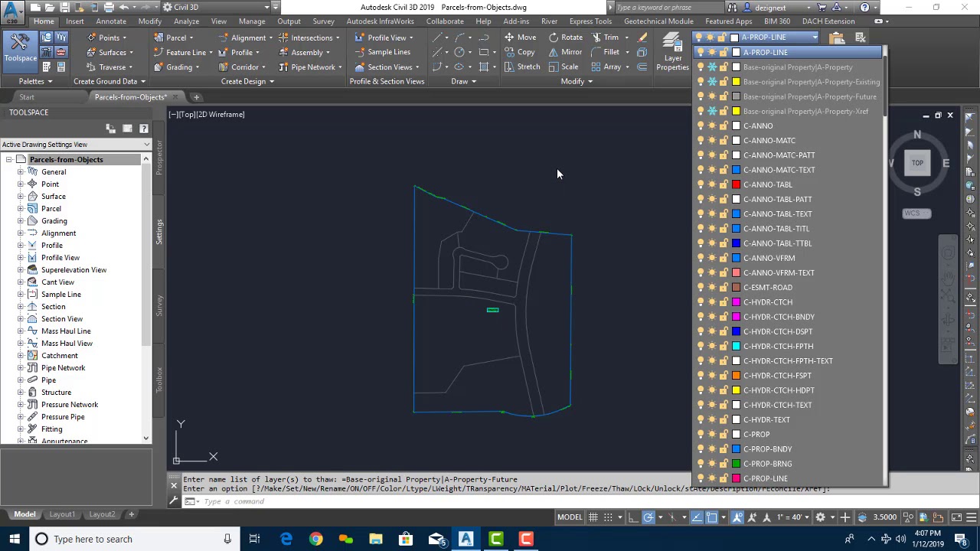Image resolution: width=980 pixels, height=551 pixels.
Task: Select the Mirror tool
Action: (565, 52)
